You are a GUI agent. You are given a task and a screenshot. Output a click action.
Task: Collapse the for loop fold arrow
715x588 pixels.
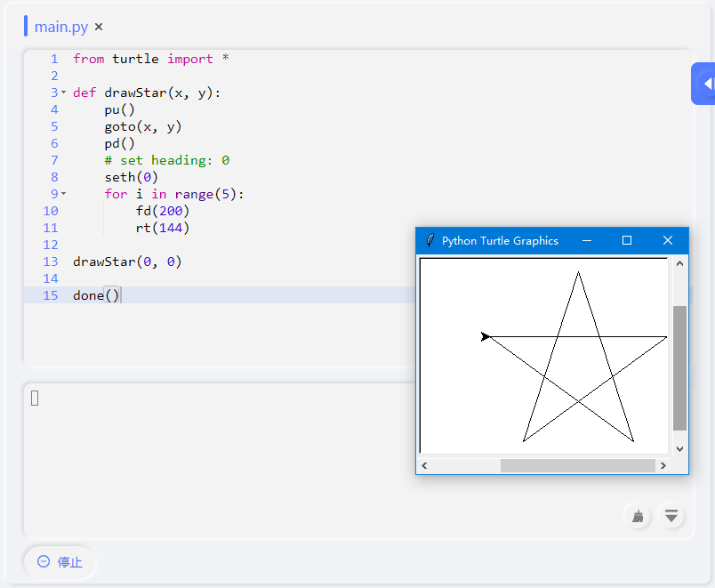pyautogui.click(x=64, y=194)
